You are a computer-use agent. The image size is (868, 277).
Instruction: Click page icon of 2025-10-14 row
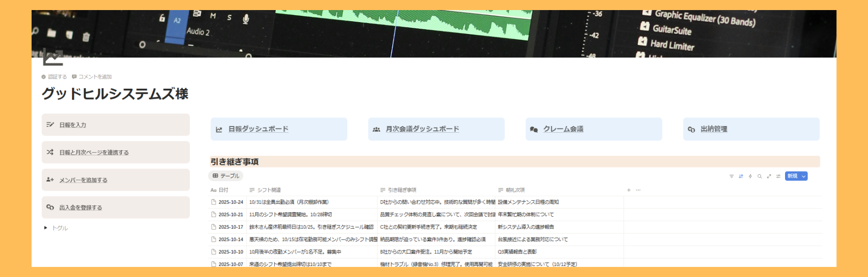[x=213, y=240]
